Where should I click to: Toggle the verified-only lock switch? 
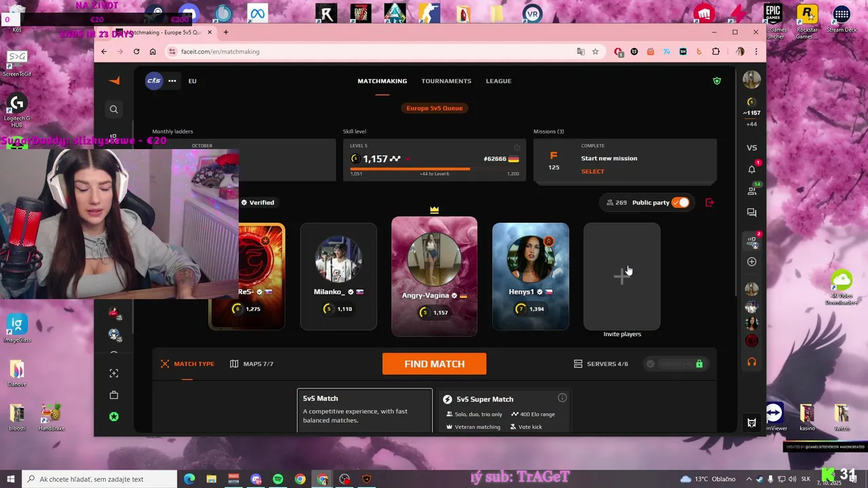tap(675, 364)
